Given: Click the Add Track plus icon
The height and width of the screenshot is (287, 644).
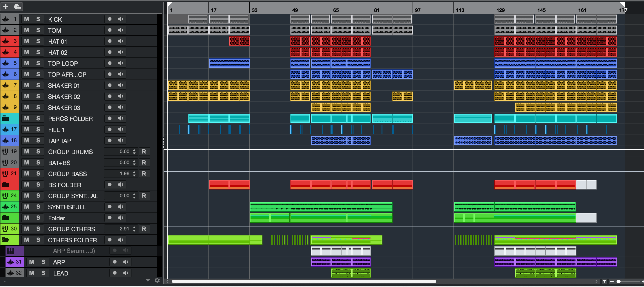Looking at the screenshot, I should point(6,7).
